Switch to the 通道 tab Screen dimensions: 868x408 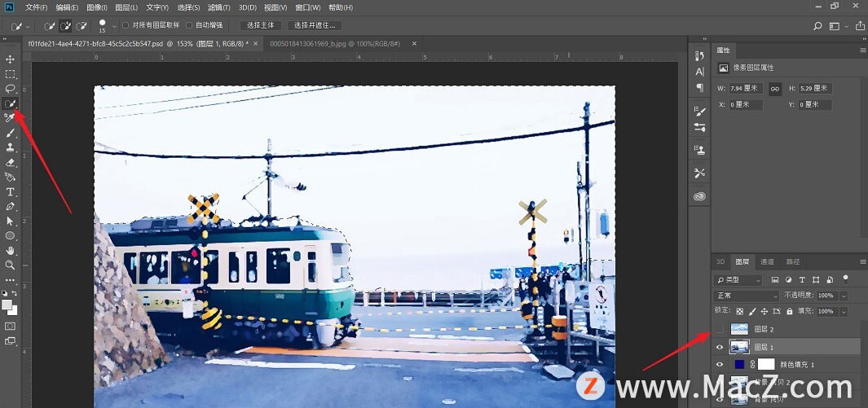coord(767,262)
